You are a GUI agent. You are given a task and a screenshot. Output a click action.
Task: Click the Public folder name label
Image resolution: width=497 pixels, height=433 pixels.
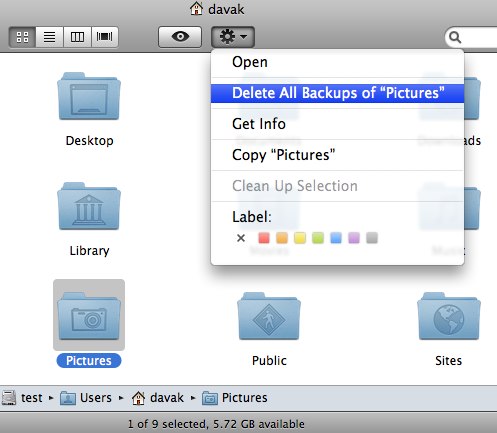(x=269, y=361)
